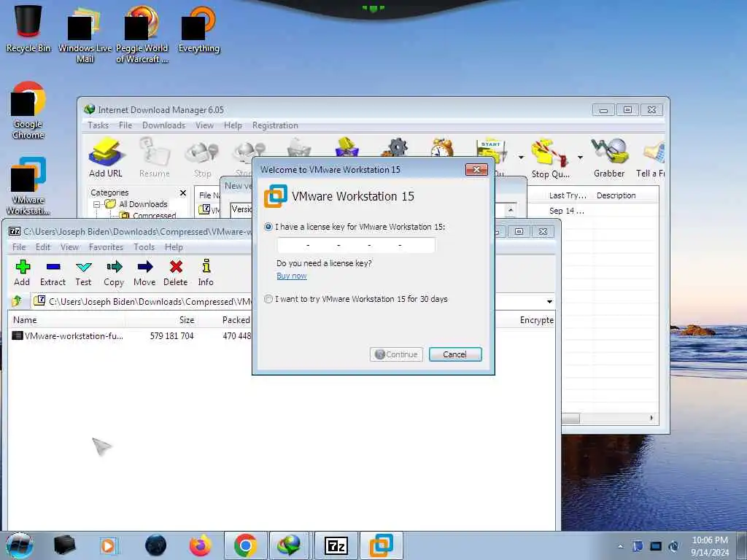The image size is (747, 560).
Task: Switch to Chrome in the taskbar
Action: (x=245, y=545)
